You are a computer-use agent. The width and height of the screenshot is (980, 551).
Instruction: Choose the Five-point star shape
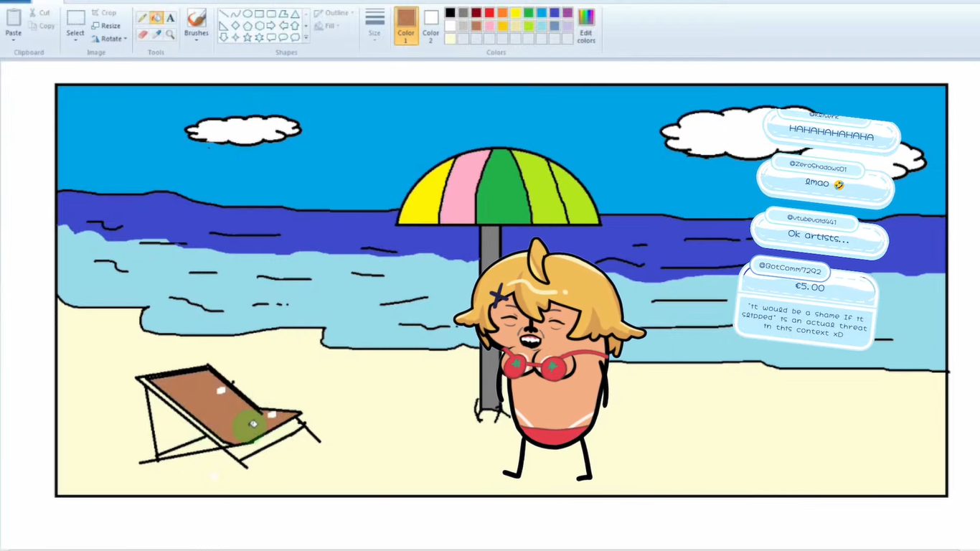point(248,37)
